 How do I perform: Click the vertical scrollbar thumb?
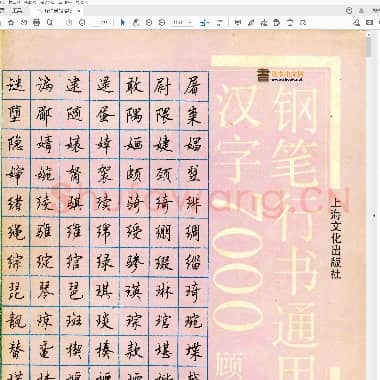click(368, 46)
